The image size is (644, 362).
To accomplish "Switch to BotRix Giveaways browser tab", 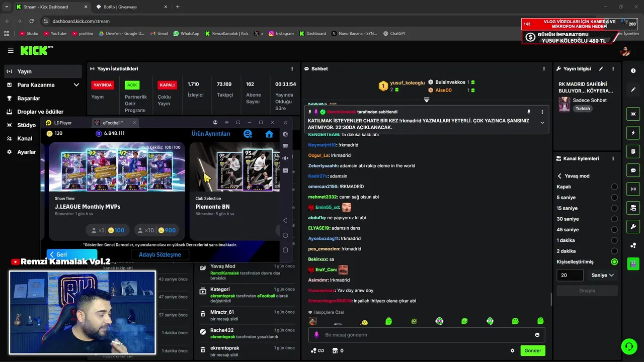I will pyautogui.click(x=131, y=7).
